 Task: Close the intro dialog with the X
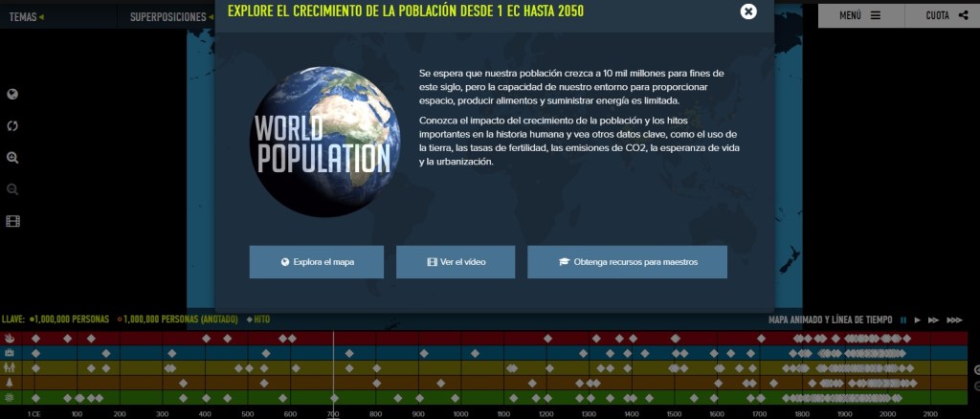click(x=748, y=11)
